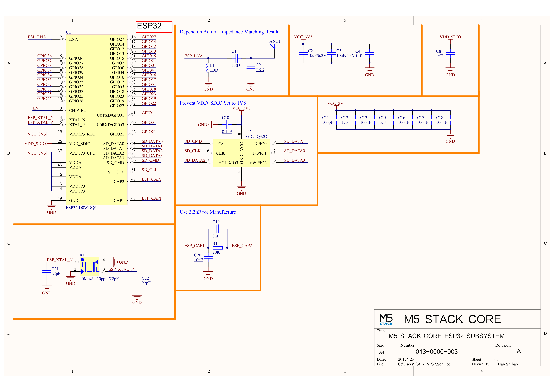Click note 'Depend on Actural Impedance Matching Result'

[229, 32]
